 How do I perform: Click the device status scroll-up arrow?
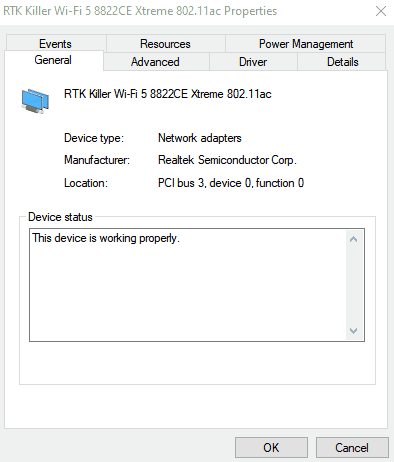(354, 239)
